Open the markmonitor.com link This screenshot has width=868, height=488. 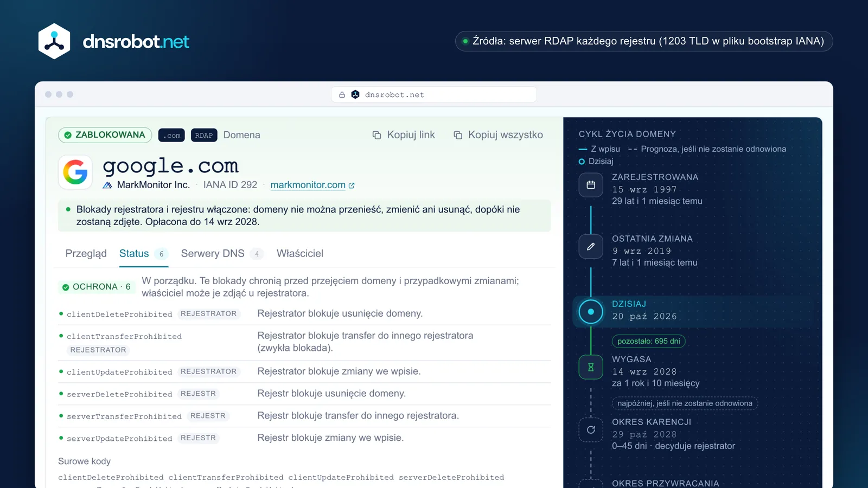(308, 185)
